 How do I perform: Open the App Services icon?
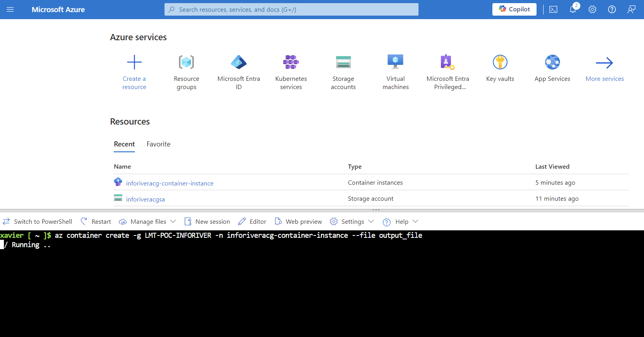click(x=552, y=62)
